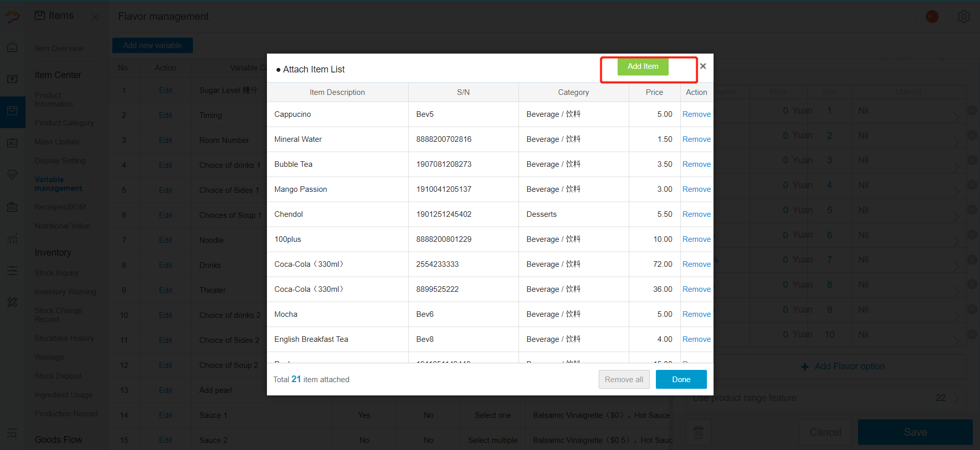
Task: Delete flavor option with sort 10 via circle-x
Action: tap(972, 334)
